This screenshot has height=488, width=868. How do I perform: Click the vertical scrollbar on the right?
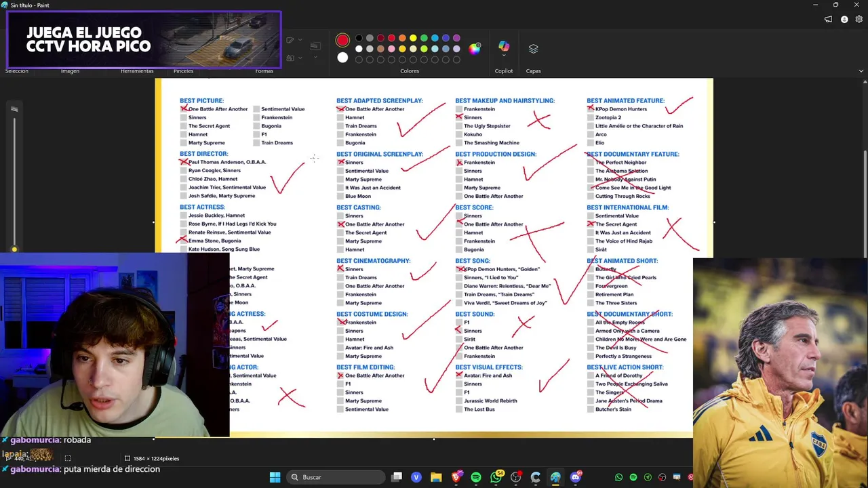click(x=864, y=169)
